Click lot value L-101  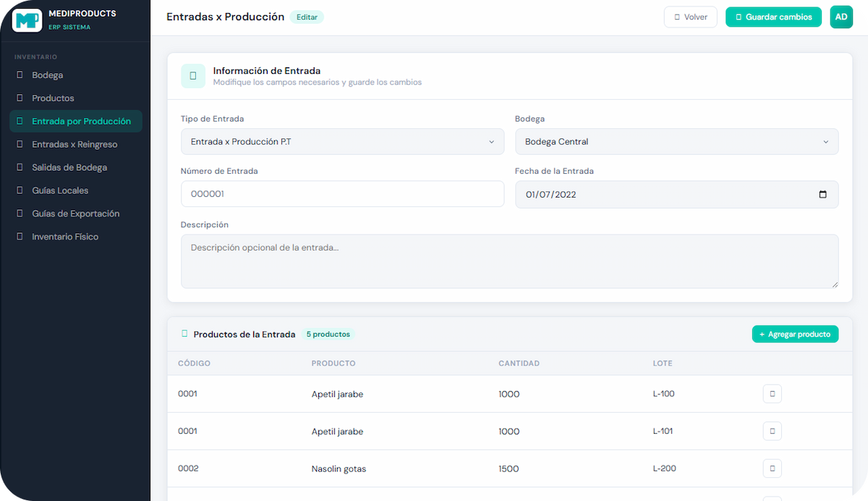coord(663,431)
